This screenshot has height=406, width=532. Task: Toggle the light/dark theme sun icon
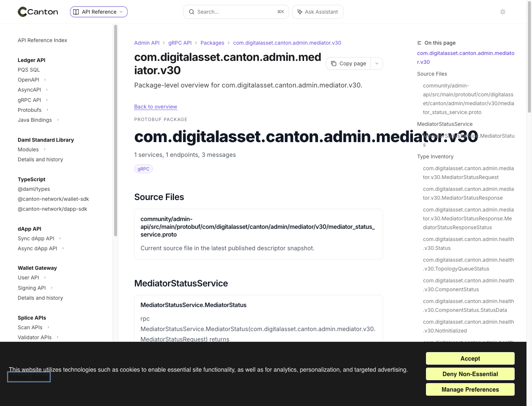tap(503, 12)
